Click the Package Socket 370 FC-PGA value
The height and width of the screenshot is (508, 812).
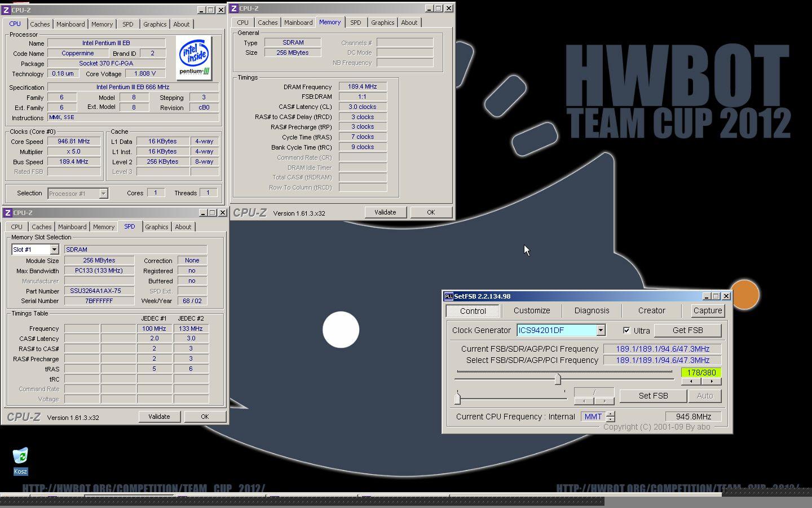click(x=106, y=63)
